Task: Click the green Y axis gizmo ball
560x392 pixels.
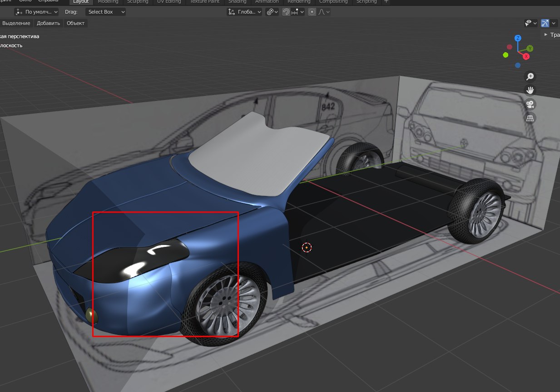Action: click(530, 48)
